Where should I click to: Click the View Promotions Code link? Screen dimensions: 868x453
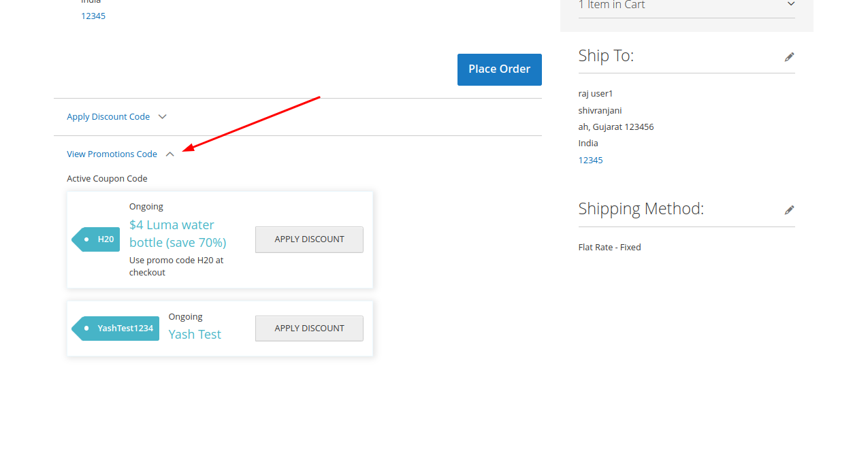pyautogui.click(x=112, y=154)
